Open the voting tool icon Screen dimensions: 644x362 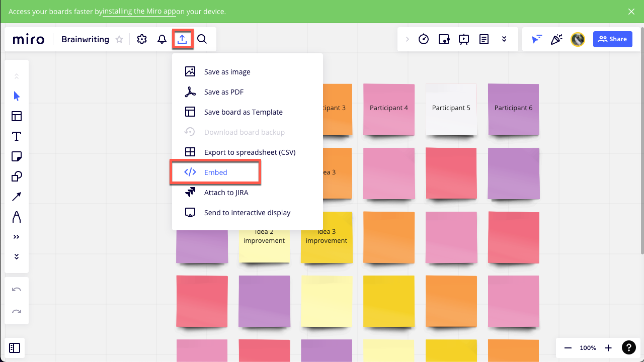pos(444,39)
